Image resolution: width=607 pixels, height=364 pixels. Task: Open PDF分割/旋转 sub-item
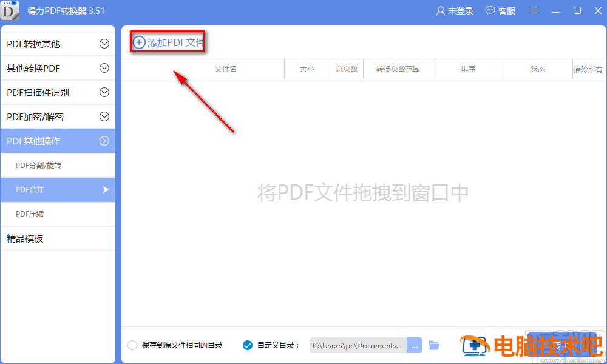pyautogui.click(x=58, y=166)
